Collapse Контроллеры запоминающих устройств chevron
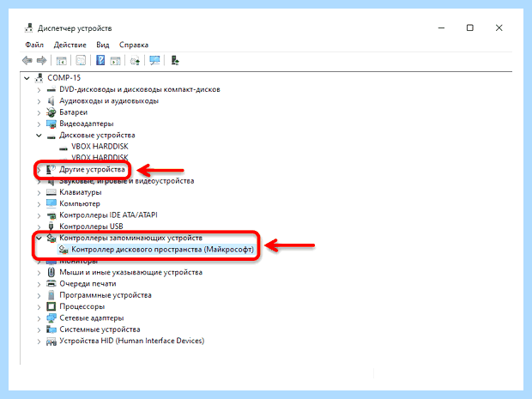 pyautogui.click(x=39, y=239)
